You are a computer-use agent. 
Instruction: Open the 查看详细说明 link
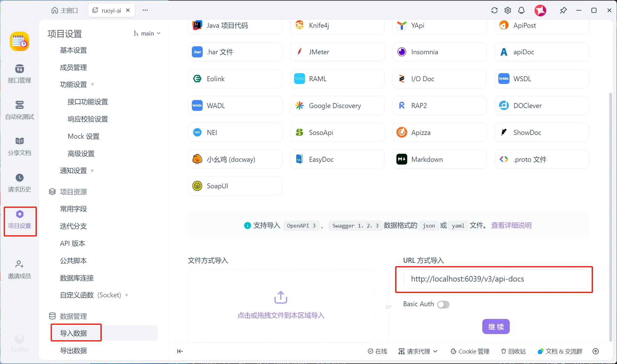click(x=511, y=225)
